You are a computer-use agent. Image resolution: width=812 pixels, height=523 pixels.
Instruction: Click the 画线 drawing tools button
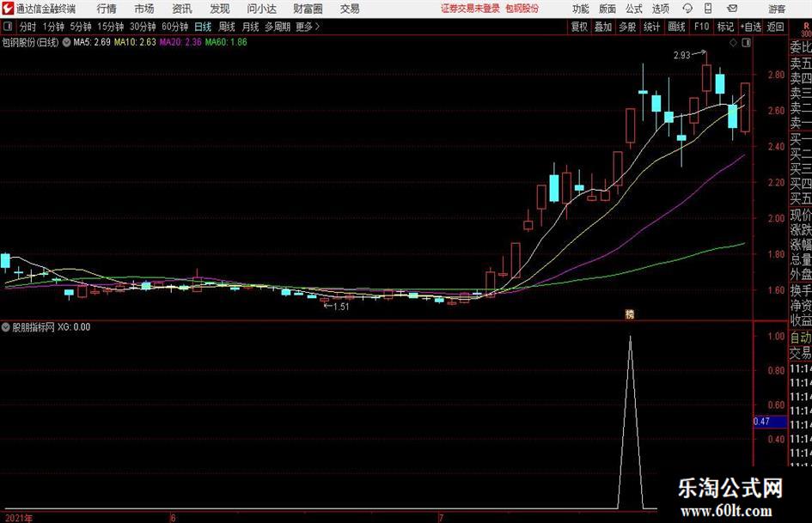pyautogui.click(x=676, y=27)
